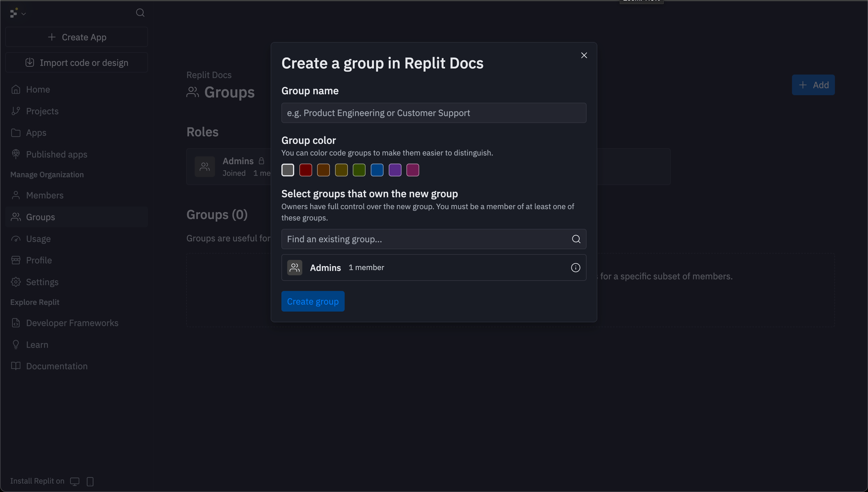The image size is (868, 492).
Task: Click the Group name input field
Action: (x=433, y=113)
